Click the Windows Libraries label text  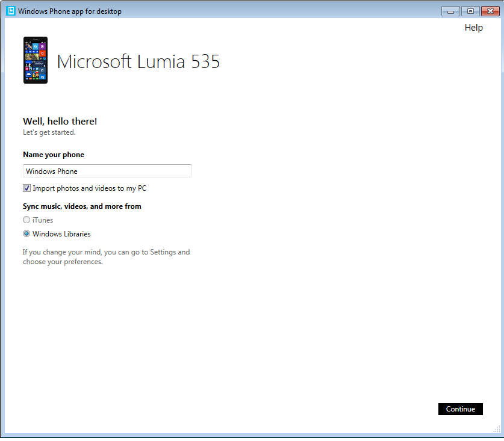[x=62, y=233]
